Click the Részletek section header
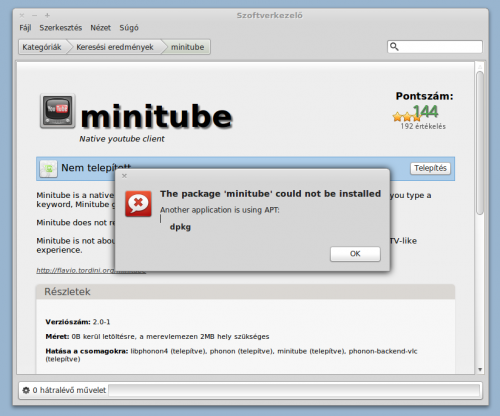The width and height of the screenshot is (500, 416). [x=245, y=292]
